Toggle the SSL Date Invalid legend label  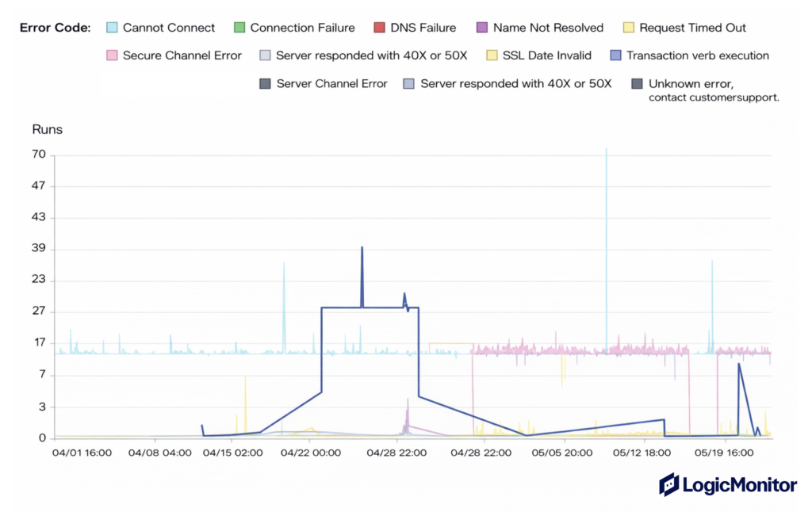pyautogui.click(x=546, y=55)
